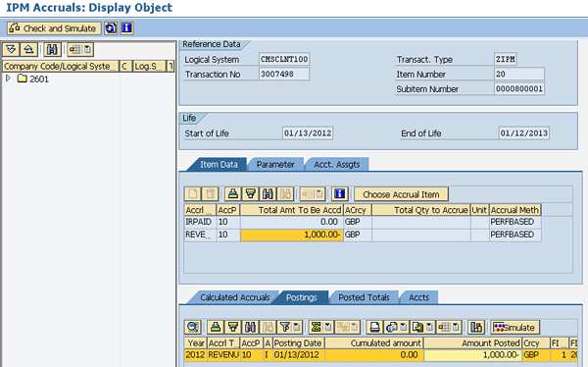The height and width of the screenshot is (367, 588).
Task: Click the Amount Posted 1,000.00- cell in the 2012 row
Action: (473, 355)
